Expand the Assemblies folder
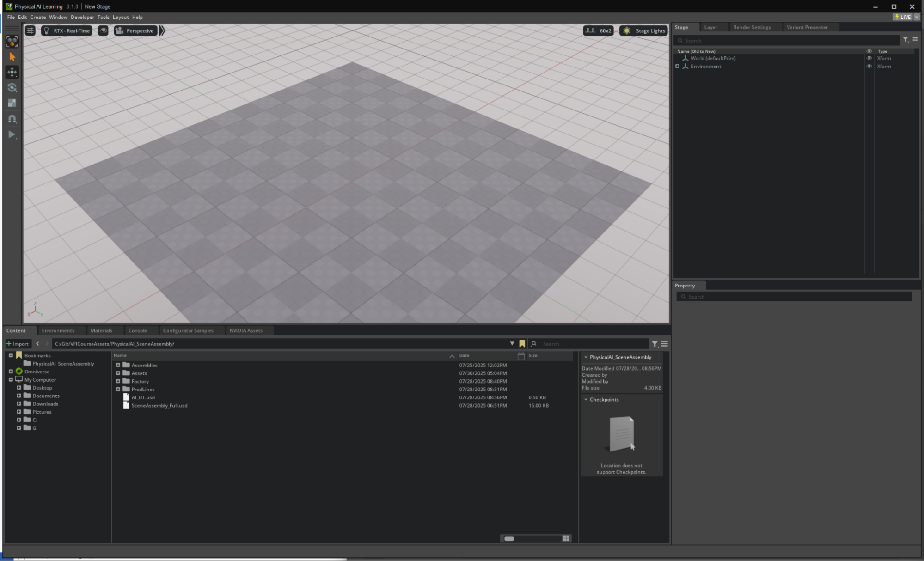The height and width of the screenshot is (561, 924). (x=118, y=365)
